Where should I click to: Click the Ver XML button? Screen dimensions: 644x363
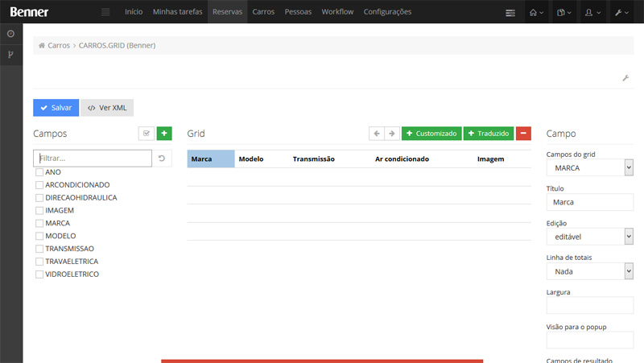click(107, 108)
